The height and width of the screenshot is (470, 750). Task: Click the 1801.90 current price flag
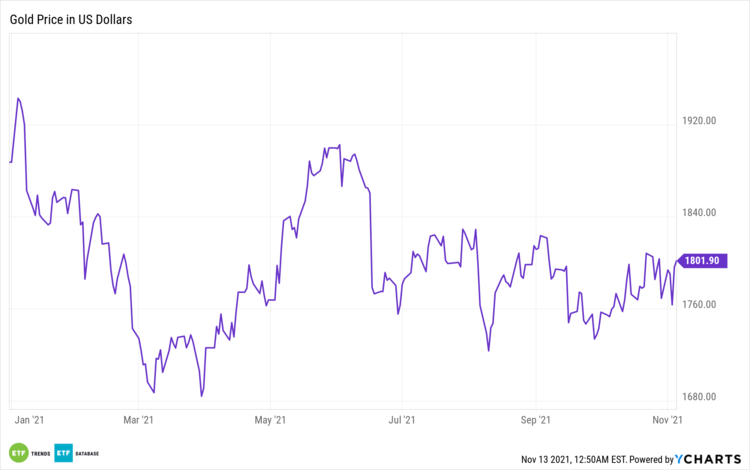click(x=700, y=261)
